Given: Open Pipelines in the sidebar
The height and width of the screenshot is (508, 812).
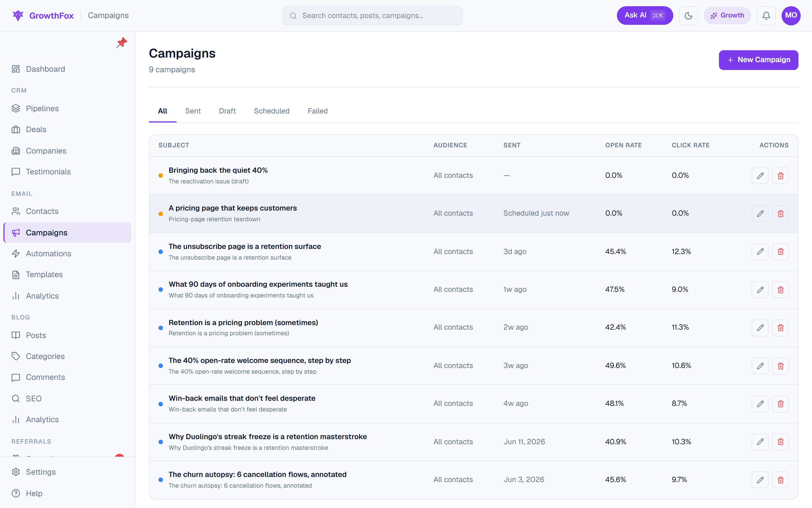Looking at the screenshot, I should (67, 108).
